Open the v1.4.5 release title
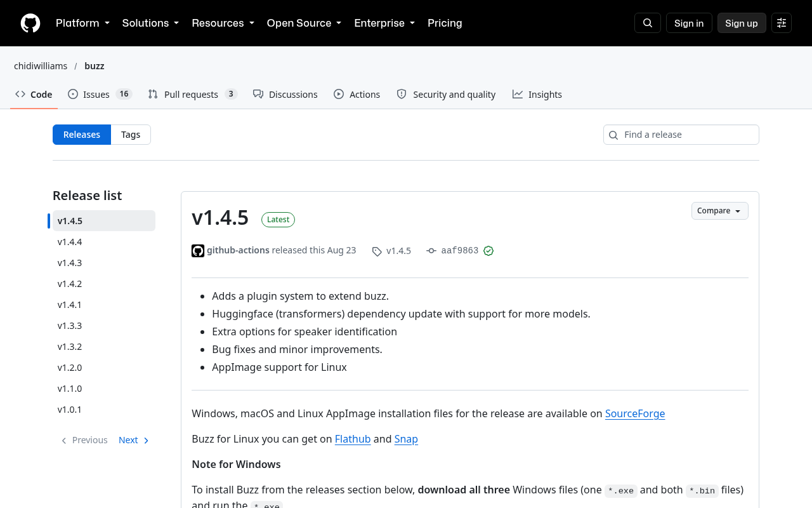Image resolution: width=812 pixels, height=508 pixels. (220, 218)
